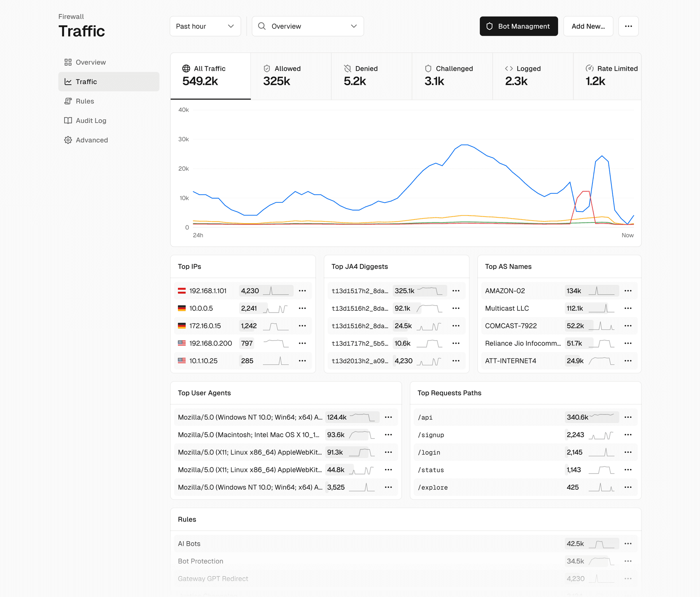Image resolution: width=700 pixels, height=597 pixels.
Task: Click the Audit Log book icon
Action: 68,121
